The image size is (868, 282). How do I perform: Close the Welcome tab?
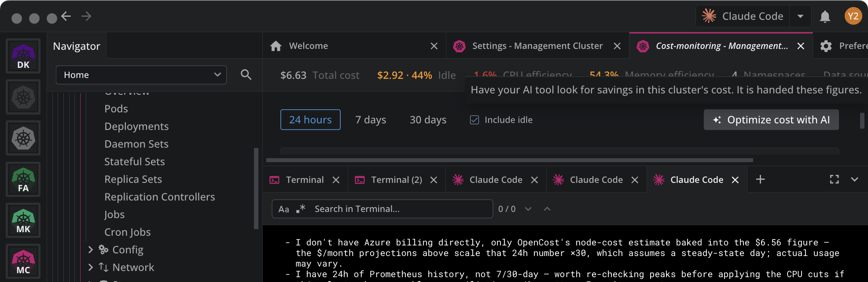(434, 46)
